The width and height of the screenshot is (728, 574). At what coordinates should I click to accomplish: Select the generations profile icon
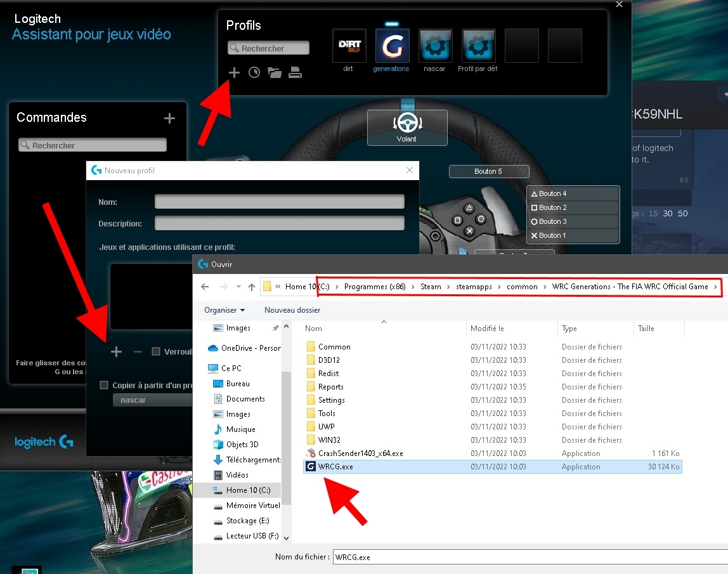[391, 45]
